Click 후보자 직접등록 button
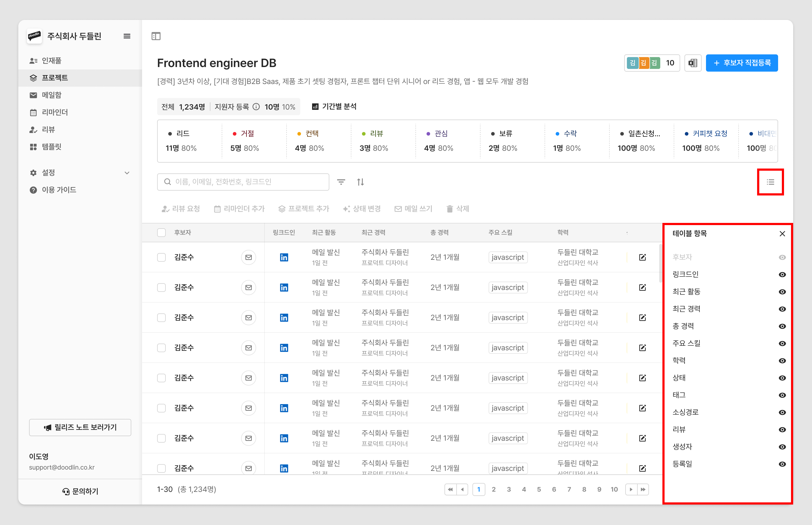Image resolution: width=812 pixels, height=525 pixels. [742, 63]
